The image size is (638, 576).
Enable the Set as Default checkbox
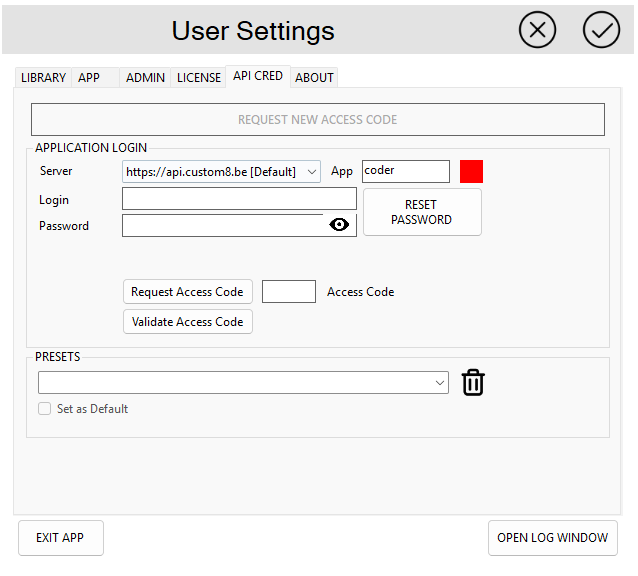pyautogui.click(x=44, y=408)
